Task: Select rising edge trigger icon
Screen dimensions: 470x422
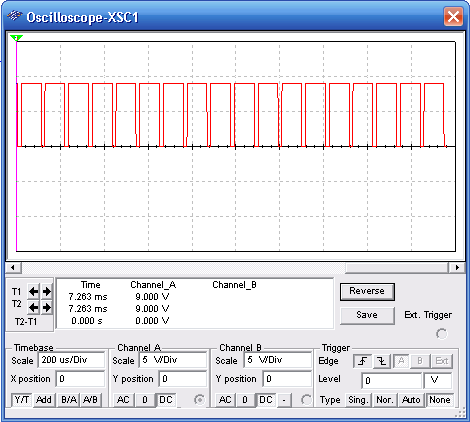Action: [362, 361]
